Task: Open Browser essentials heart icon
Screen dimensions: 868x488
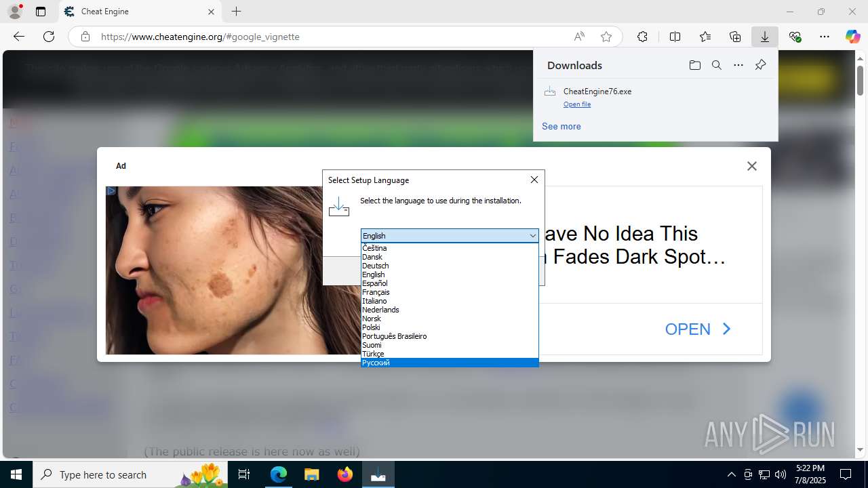Action: point(795,37)
